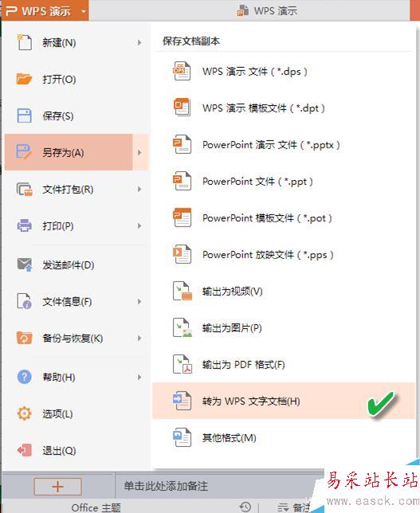Open 其他格式(M) save option
The image size is (420, 513).
pyautogui.click(x=284, y=437)
